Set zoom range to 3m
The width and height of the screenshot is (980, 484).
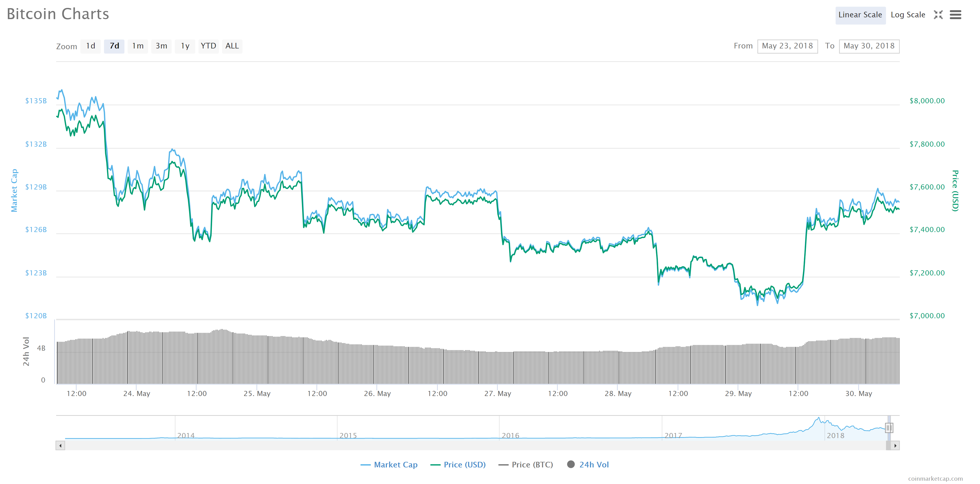click(x=161, y=46)
